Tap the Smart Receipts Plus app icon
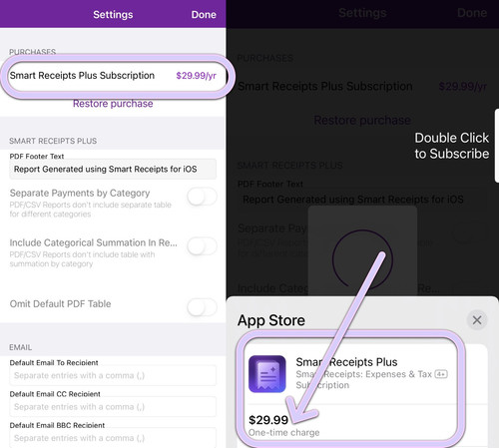The width and height of the screenshot is (499, 448). pyautogui.click(x=267, y=374)
